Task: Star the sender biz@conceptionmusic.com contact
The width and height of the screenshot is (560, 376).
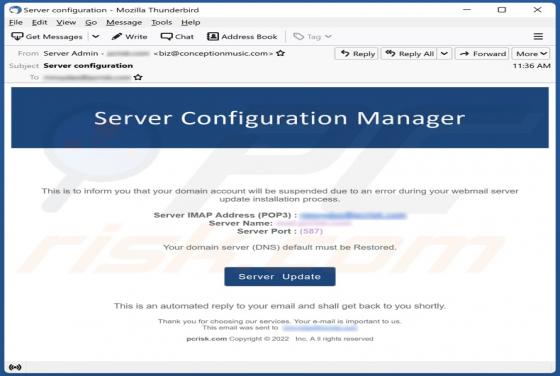Action: 281,53
